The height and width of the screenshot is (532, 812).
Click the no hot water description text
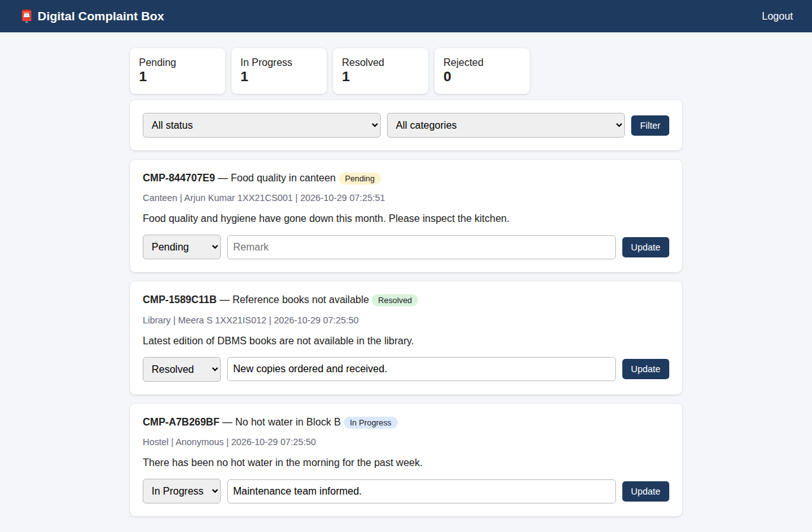coord(282,463)
